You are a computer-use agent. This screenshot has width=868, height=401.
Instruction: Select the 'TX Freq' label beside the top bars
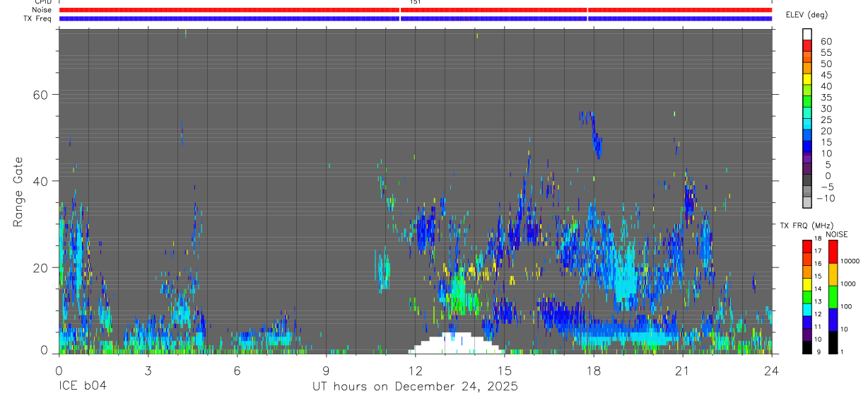tap(37, 19)
